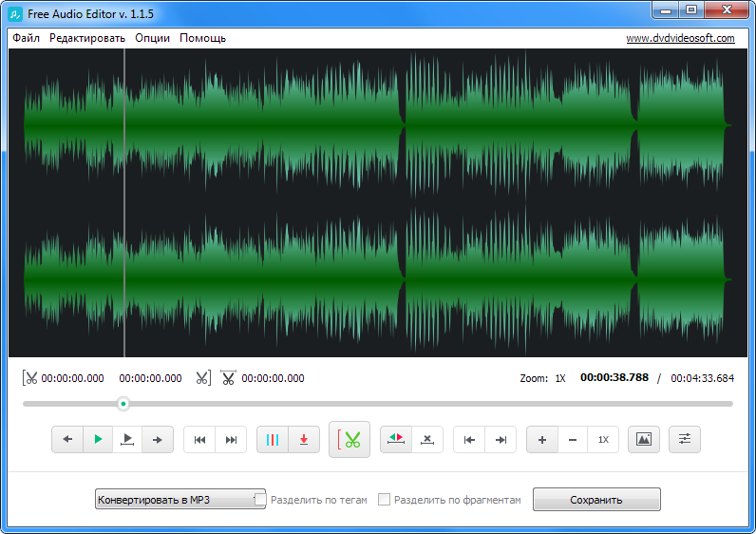Open the Редактировать menu

click(x=87, y=38)
